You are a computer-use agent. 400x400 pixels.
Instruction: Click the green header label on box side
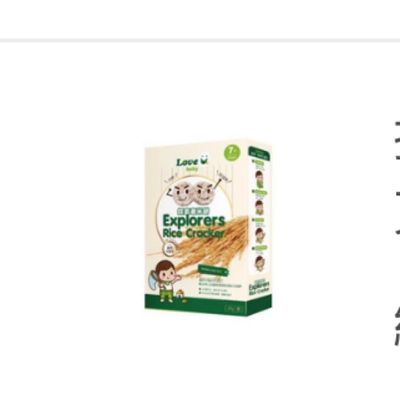[259, 153]
